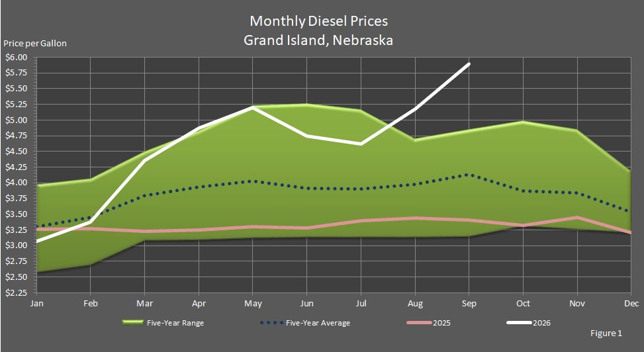Viewport: 644px width, 352px height.
Task: Click the 2026 line's May data point
Action: coord(253,108)
